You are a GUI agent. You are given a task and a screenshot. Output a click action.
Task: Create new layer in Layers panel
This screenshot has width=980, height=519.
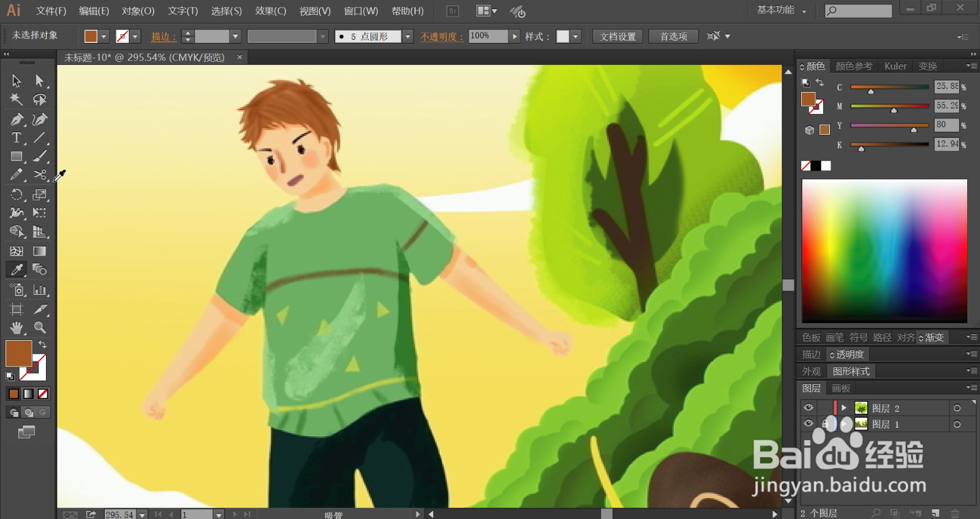[935, 513]
